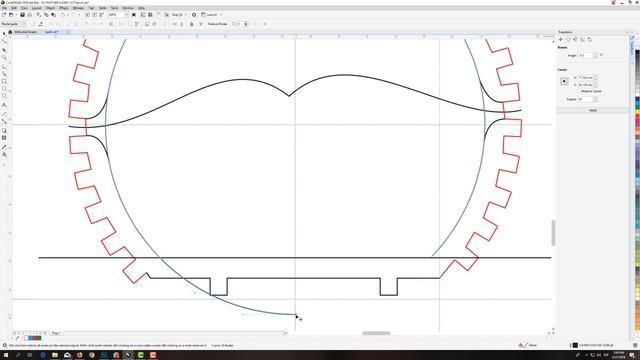Screen dimensions: 640x360
Task: Select the Shape tool
Action: (4, 42)
